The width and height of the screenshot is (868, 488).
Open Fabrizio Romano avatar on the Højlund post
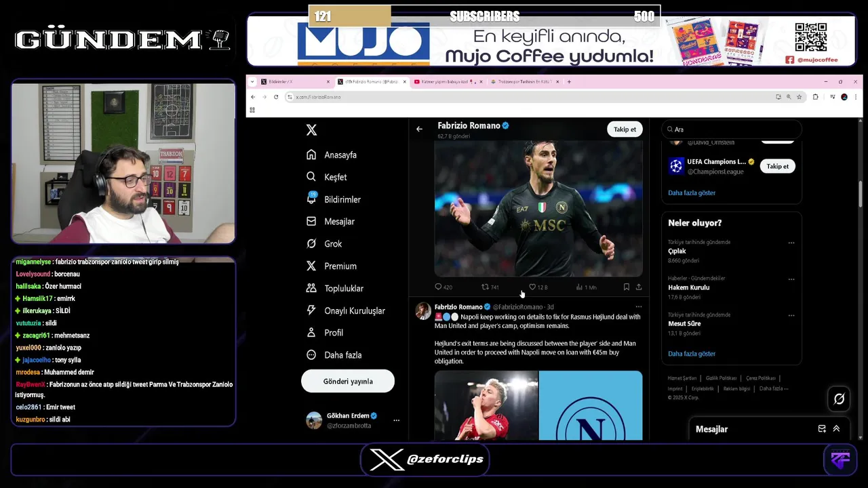pos(423,311)
